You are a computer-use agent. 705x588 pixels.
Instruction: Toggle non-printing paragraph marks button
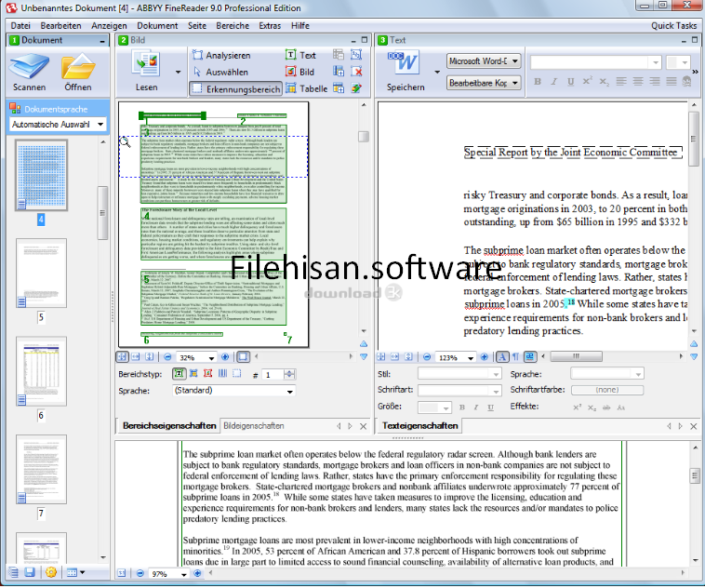click(515, 356)
